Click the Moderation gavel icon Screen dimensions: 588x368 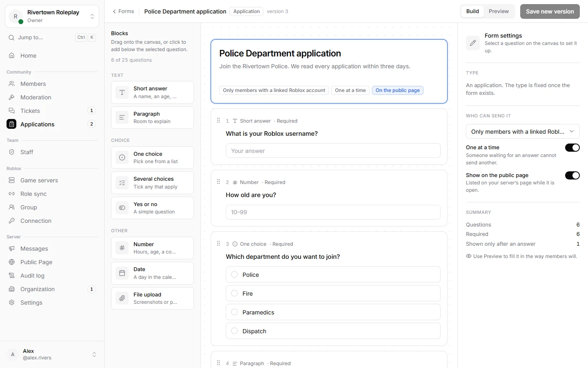(12, 97)
